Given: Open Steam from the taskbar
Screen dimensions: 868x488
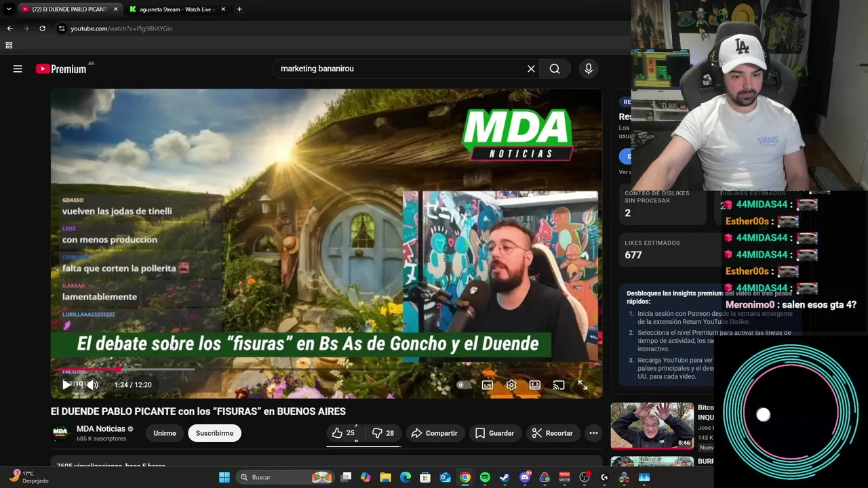Looking at the screenshot, I should pyautogui.click(x=505, y=477).
